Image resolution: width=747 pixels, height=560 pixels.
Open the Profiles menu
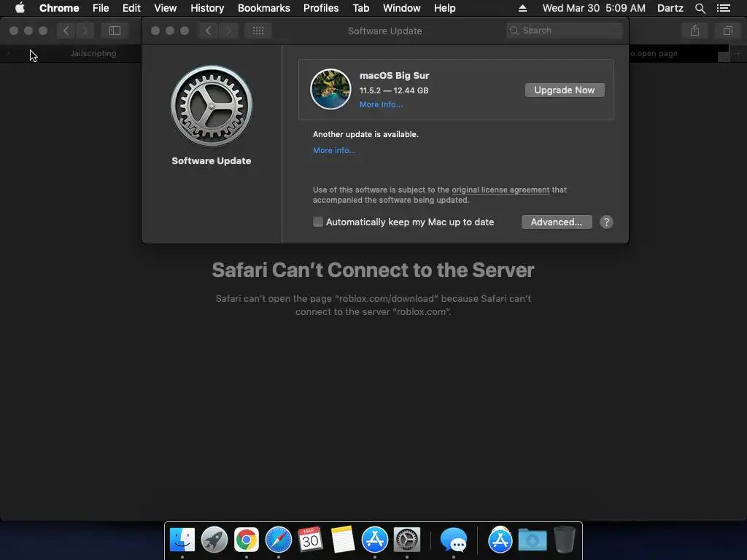(x=321, y=8)
